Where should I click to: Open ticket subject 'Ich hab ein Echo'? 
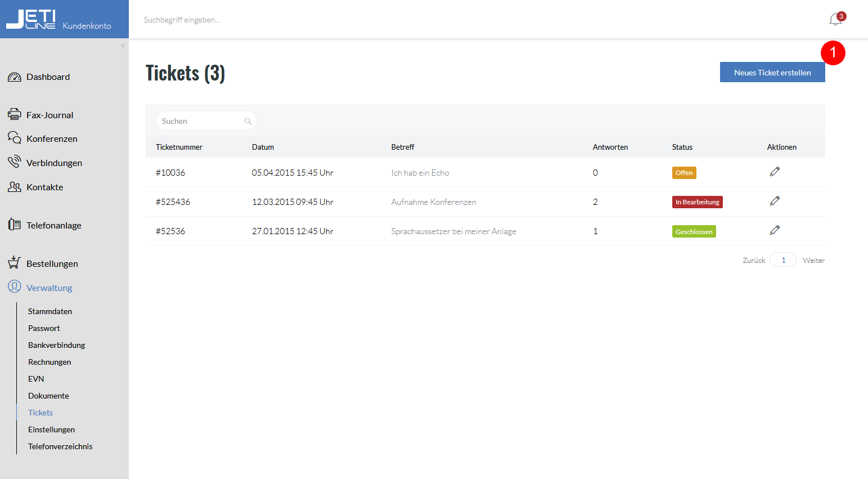(x=420, y=173)
